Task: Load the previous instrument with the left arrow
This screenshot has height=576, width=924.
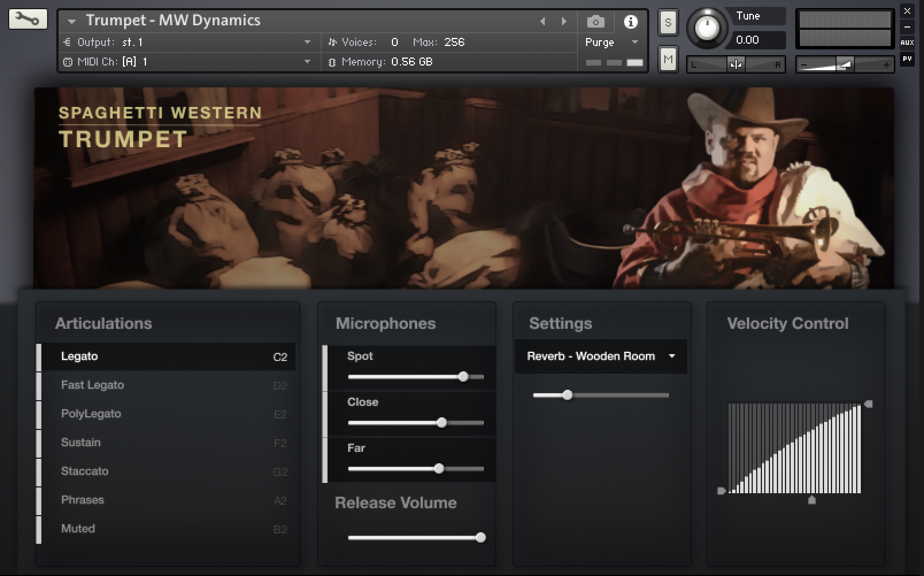Action: (x=542, y=21)
